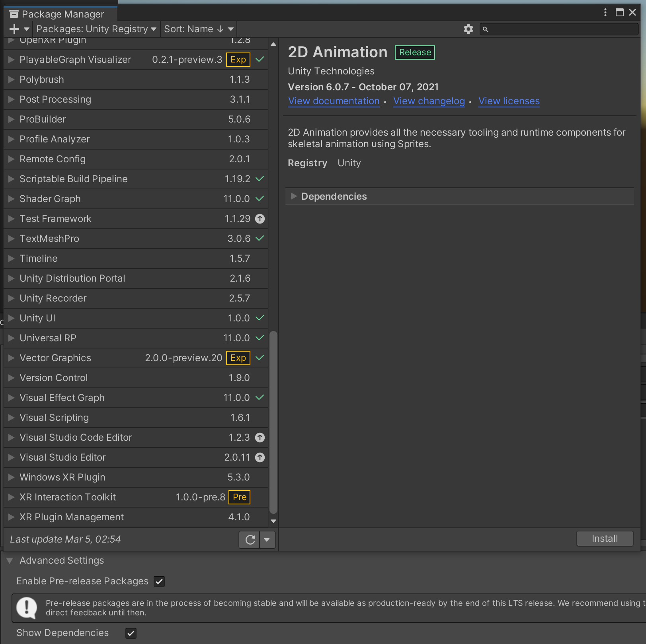This screenshot has height=644, width=646.
Task: Click the "Last update Mar 5, 02:54" status text
Action: click(65, 539)
